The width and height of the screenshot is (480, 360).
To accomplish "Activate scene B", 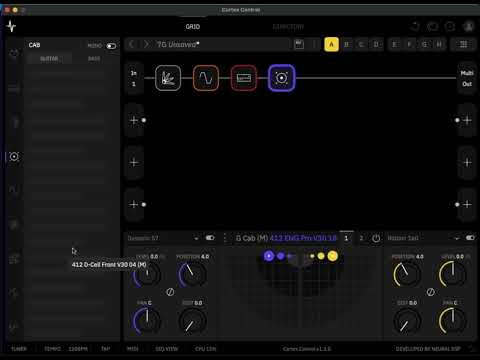I will click(x=346, y=44).
